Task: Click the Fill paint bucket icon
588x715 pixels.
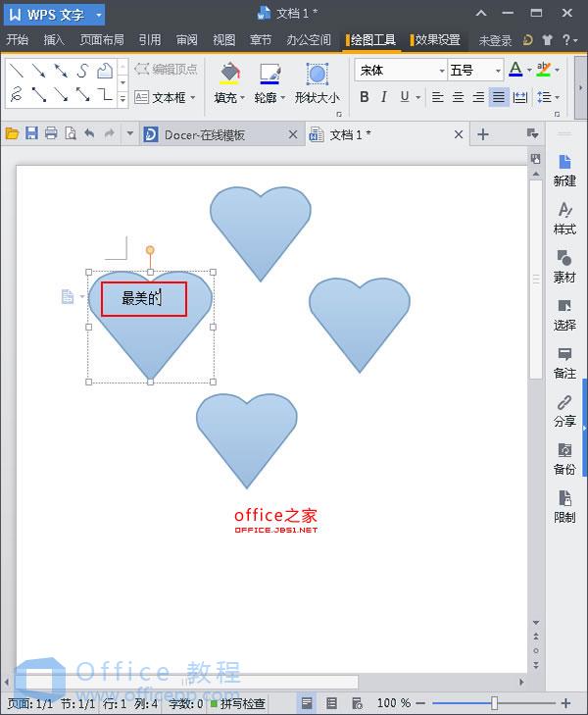Action: coord(229,74)
